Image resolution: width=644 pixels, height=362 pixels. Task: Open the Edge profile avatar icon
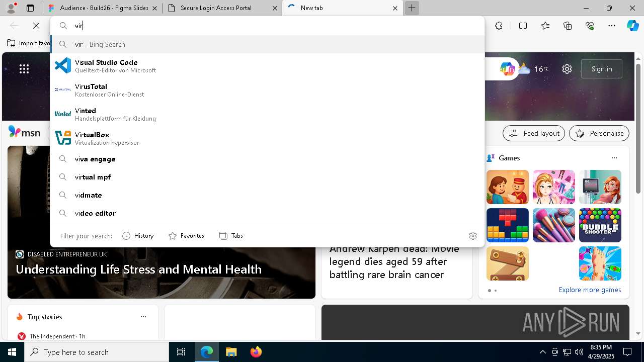coord(11,8)
